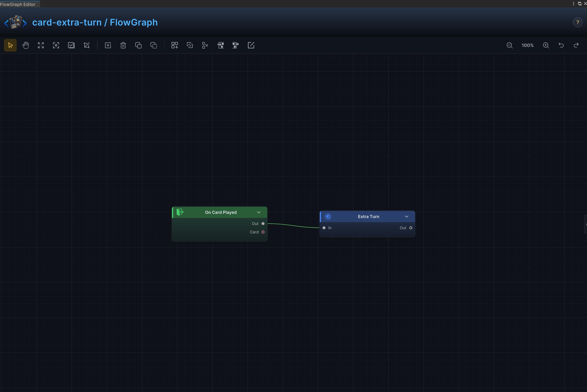
Task: Open the window options kebab menu
Action: coord(573,4)
